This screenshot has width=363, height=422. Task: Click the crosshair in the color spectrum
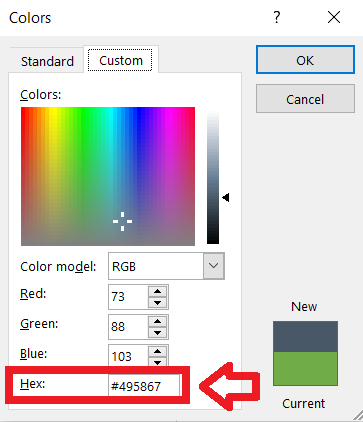tap(122, 221)
